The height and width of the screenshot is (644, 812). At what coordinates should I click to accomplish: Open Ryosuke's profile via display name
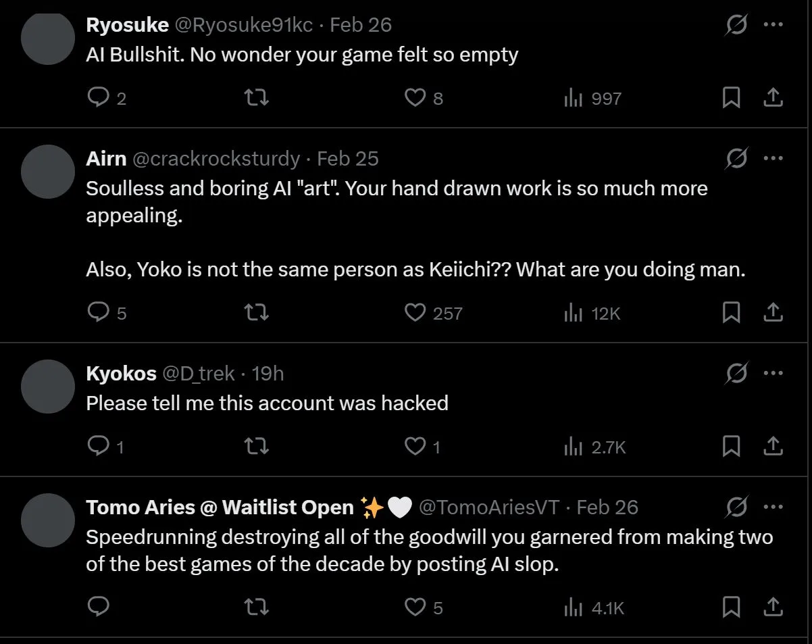[127, 25]
